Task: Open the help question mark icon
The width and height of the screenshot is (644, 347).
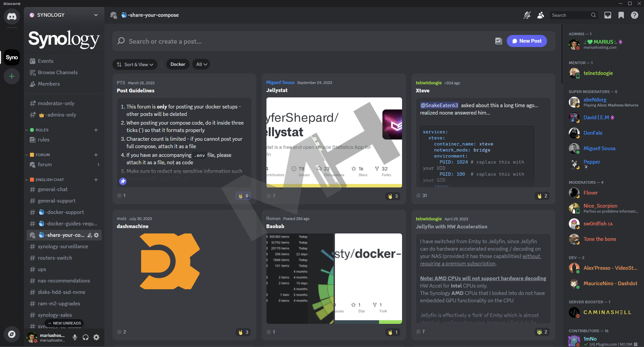Action: click(x=635, y=15)
